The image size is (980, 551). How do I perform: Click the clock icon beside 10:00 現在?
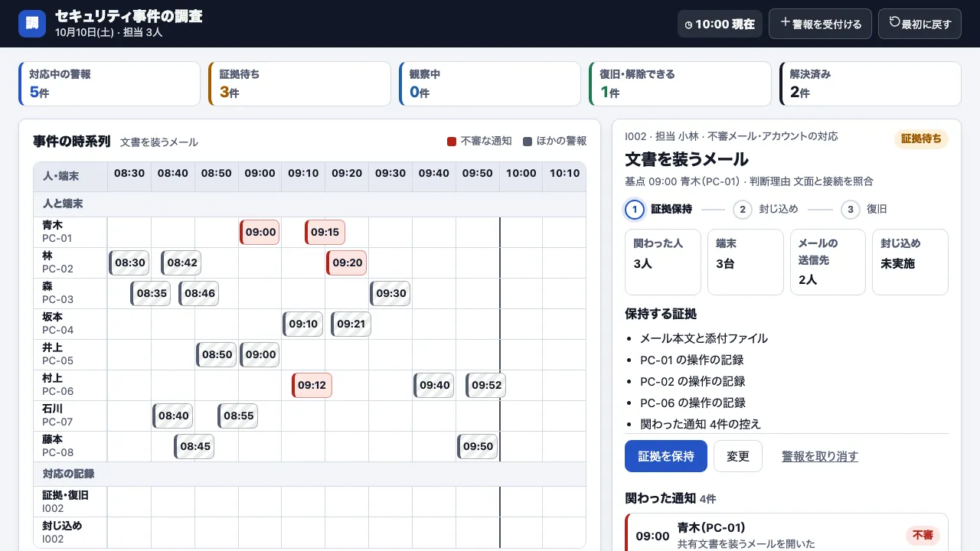click(689, 24)
